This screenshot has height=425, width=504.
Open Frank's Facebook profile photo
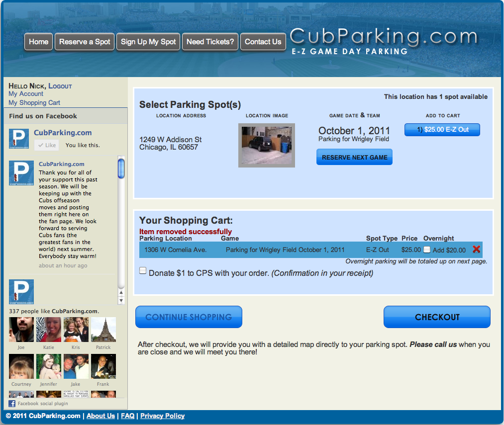point(103,366)
